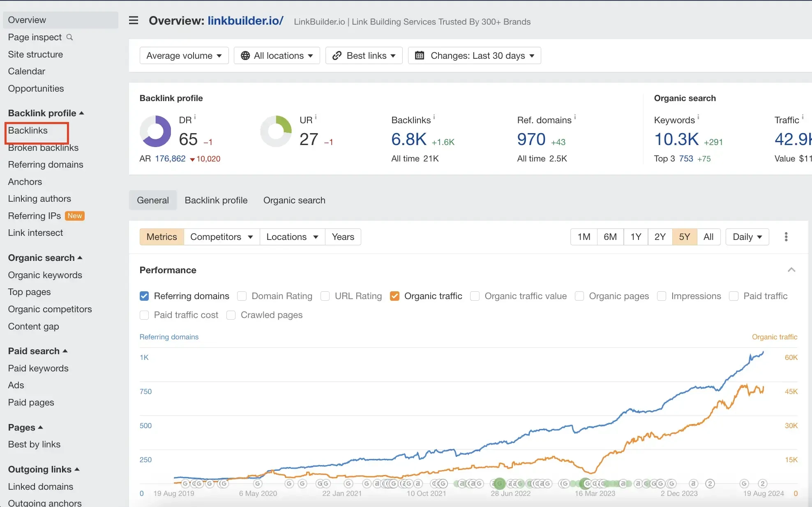Click the info icon next to Backlinks metric
This screenshot has height=507, width=812.
pyautogui.click(x=434, y=117)
